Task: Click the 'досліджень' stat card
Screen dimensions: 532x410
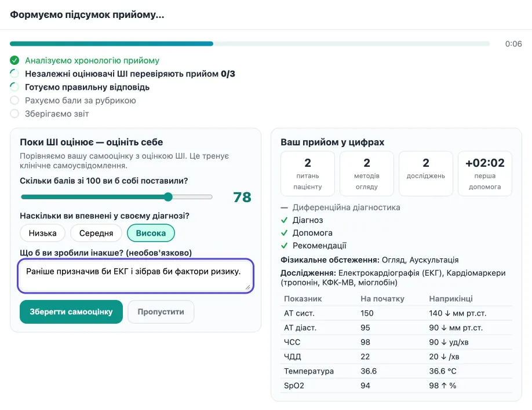Action: [x=426, y=174]
